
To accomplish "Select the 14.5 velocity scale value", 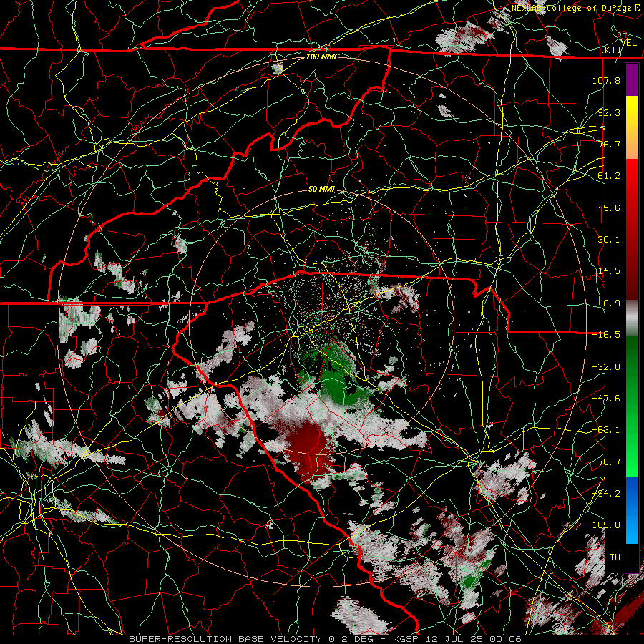I will point(609,271).
